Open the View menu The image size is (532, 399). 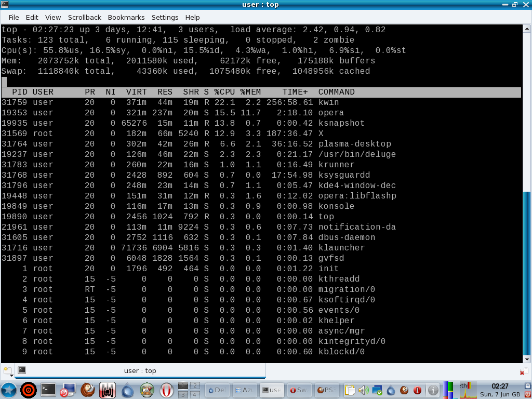click(x=53, y=17)
